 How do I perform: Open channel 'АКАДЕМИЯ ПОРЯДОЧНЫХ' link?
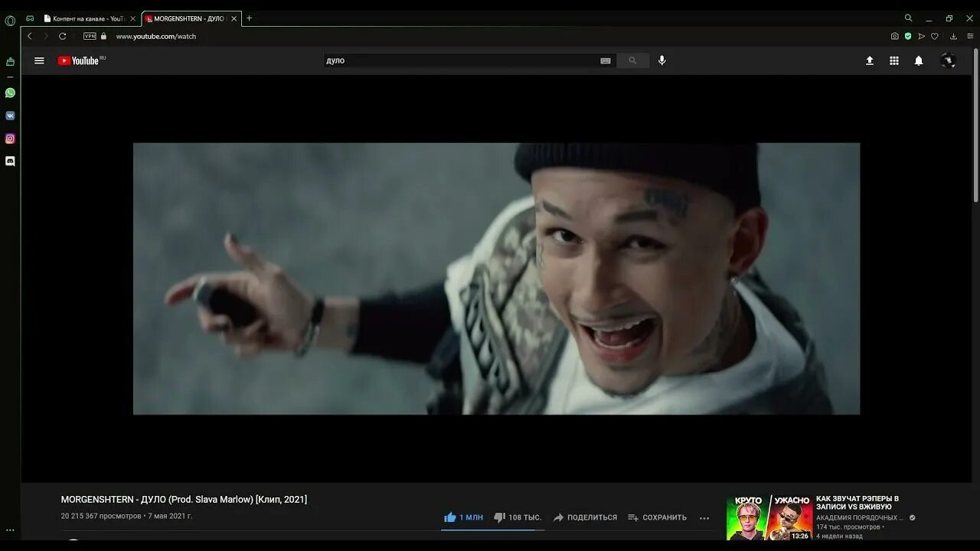pos(860,518)
